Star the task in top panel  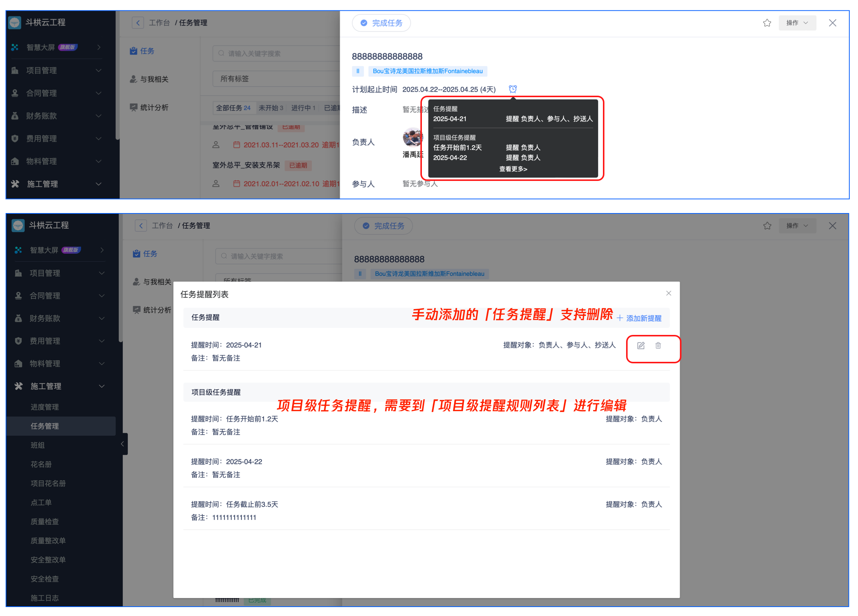767,23
